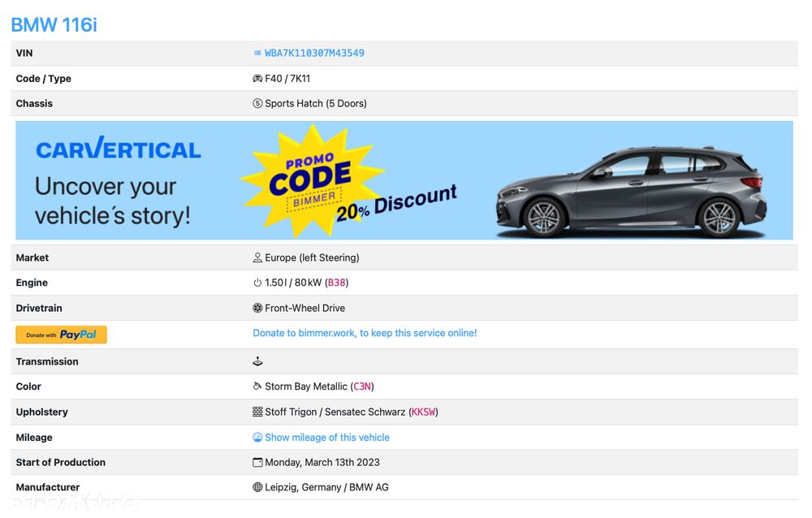Click the fabric pattern icon in Upholstery row
The image size is (812, 518).
tap(257, 412)
